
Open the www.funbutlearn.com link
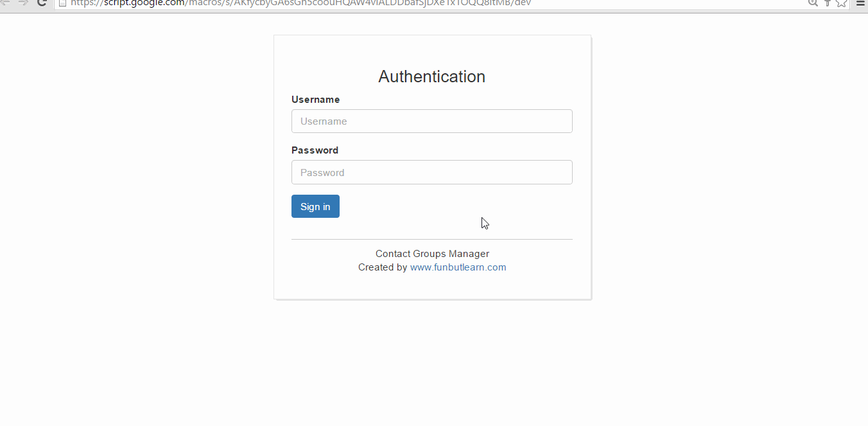pos(458,267)
